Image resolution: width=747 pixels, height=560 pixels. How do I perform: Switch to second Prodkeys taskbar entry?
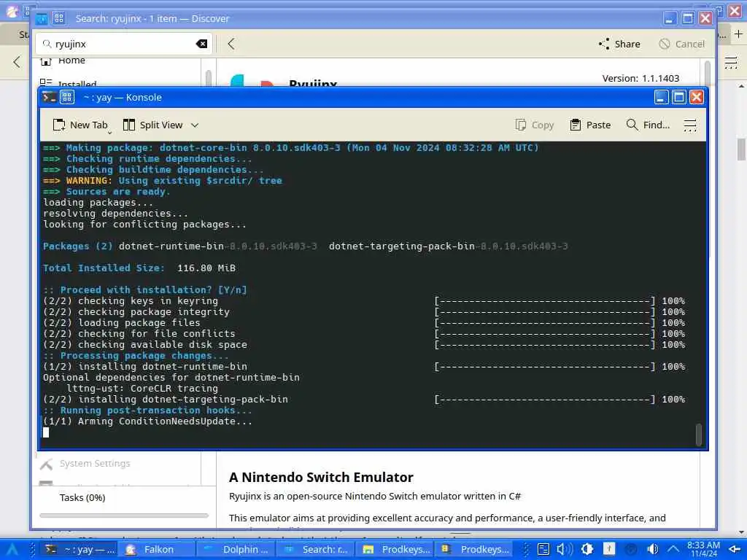[x=473, y=550]
